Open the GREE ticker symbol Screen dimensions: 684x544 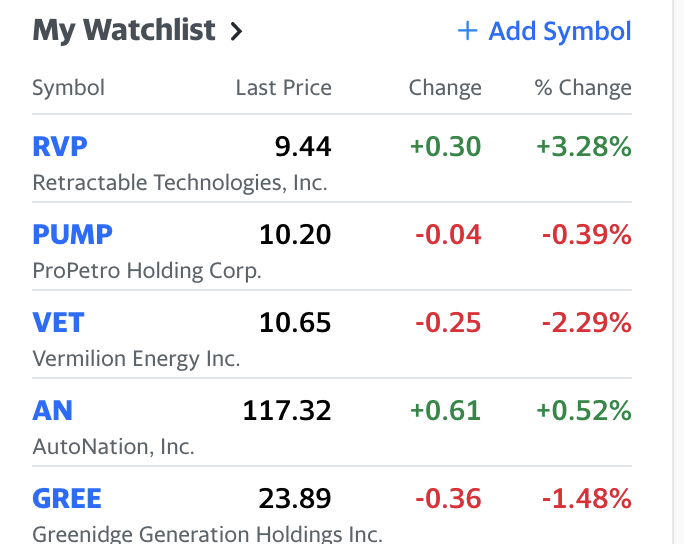pos(67,498)
